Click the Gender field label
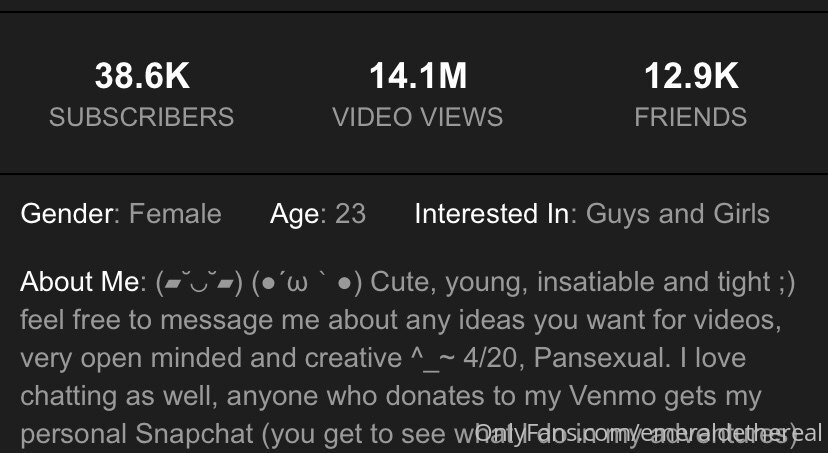828x453 pixels. pos(67,214)
